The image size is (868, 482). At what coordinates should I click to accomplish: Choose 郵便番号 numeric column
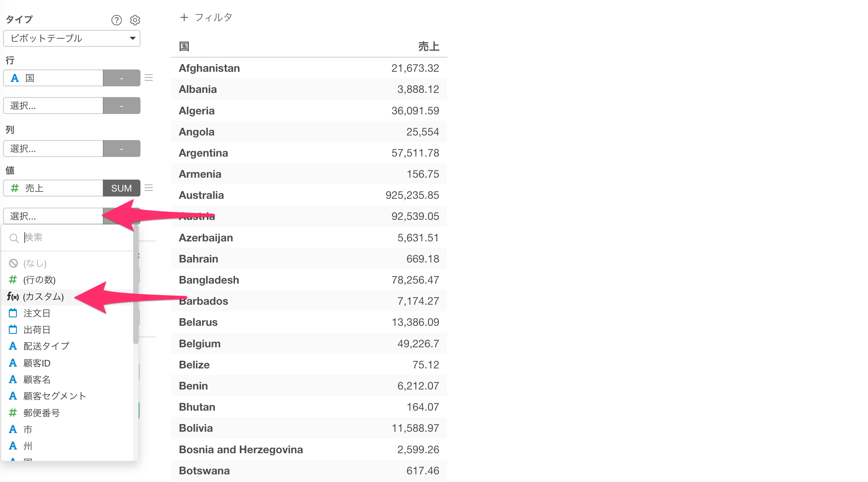pyautogui.click(x=41, y=413)
